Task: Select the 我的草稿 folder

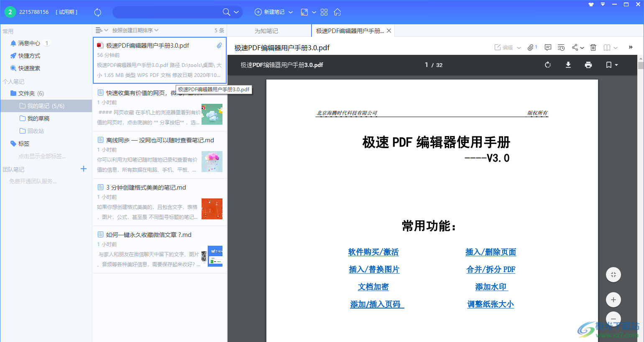Action: pos(38,118)
